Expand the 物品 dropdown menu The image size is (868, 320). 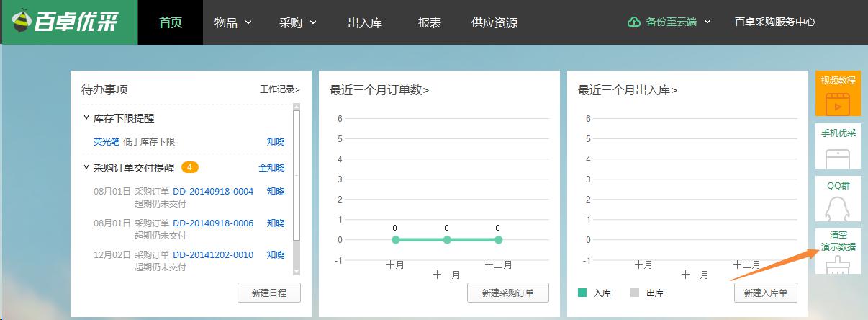[x=233, y=22]
